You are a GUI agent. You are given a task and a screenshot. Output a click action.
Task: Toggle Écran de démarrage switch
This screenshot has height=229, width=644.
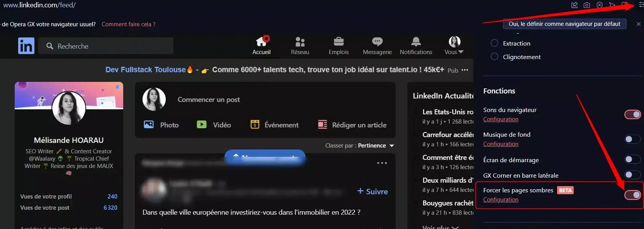(x=633, y=159)
